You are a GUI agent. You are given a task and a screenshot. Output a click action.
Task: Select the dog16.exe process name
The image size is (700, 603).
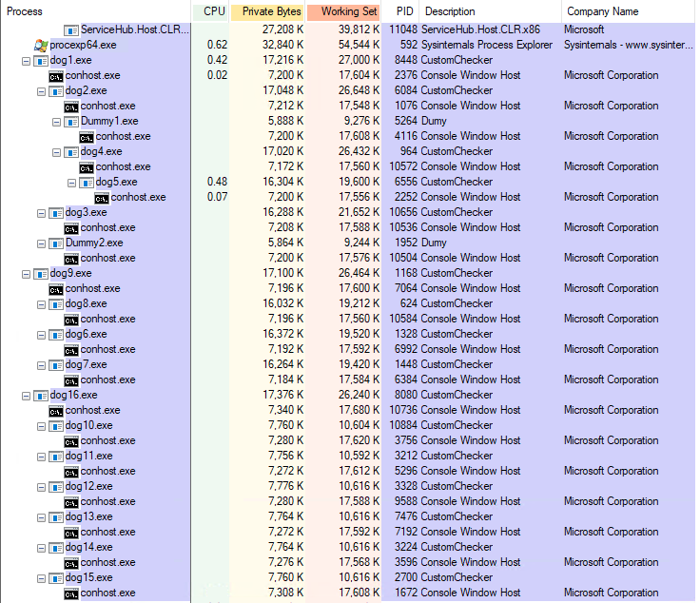point(73,395)
